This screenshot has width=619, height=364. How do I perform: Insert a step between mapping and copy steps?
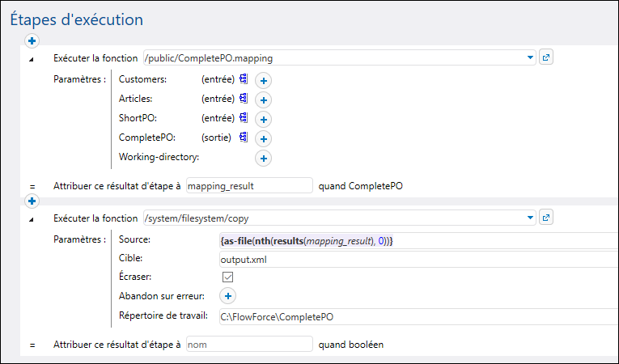tap(33, 201)
